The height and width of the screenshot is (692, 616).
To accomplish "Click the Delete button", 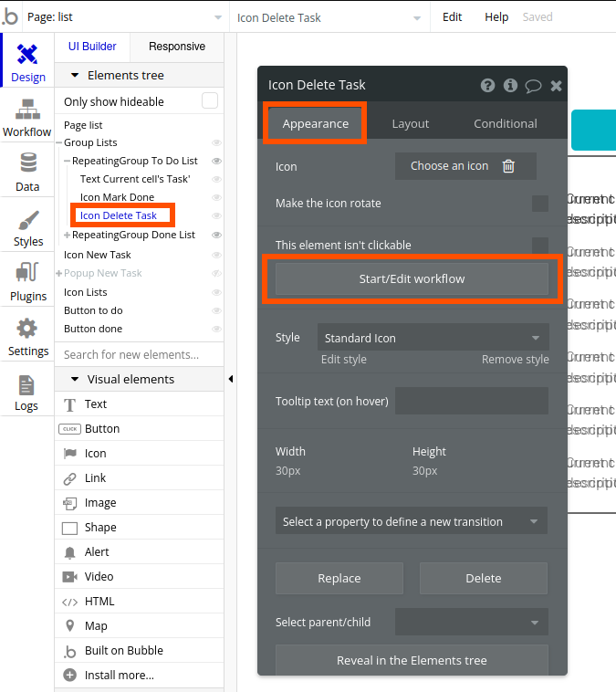I will pos(483,578).
